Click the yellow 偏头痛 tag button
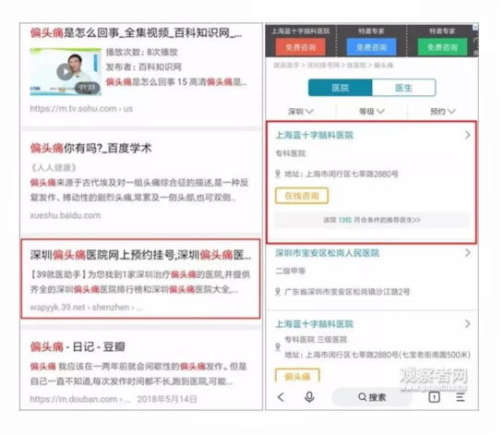This screenshot has width=504, height=435. coord(297,376)
